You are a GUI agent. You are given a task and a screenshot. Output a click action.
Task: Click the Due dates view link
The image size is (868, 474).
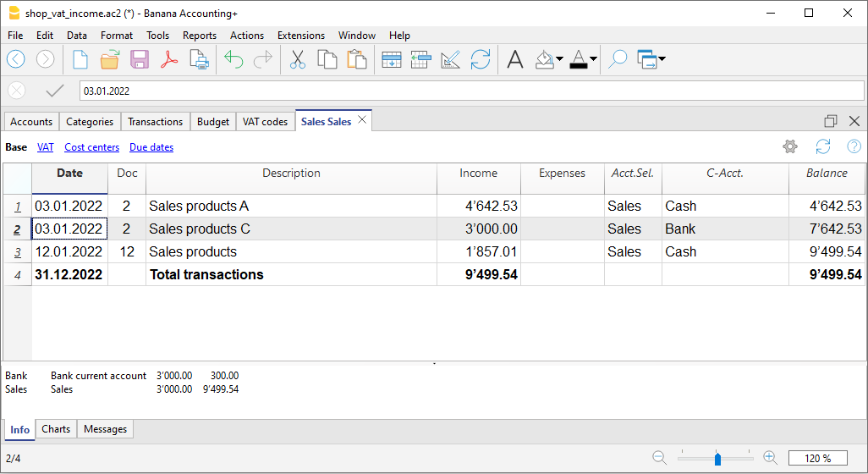151,147
